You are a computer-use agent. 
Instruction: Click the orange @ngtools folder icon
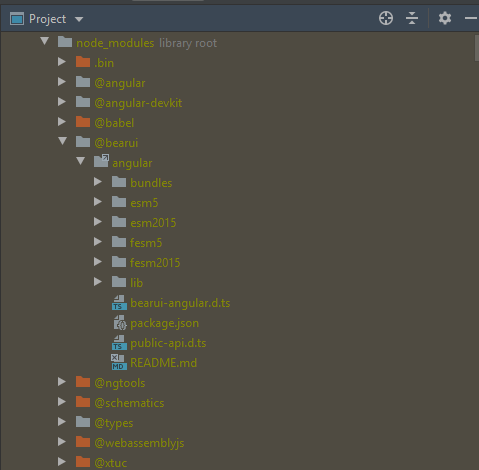tap(83, 382)
